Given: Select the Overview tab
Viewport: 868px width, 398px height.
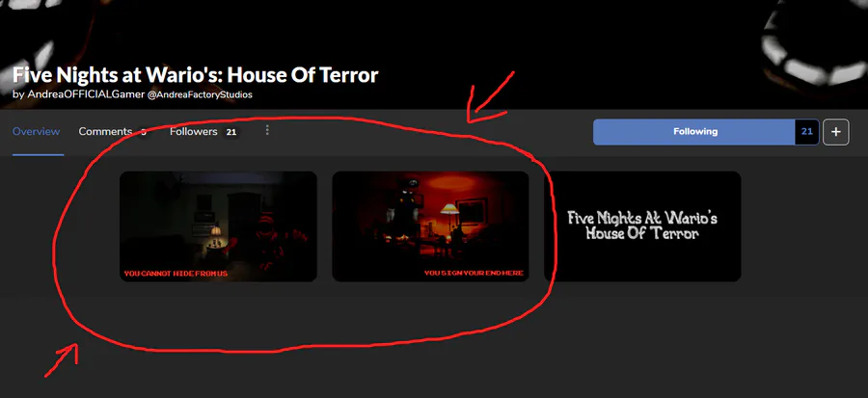Looking at the screenshot, I should click(36, 132).
